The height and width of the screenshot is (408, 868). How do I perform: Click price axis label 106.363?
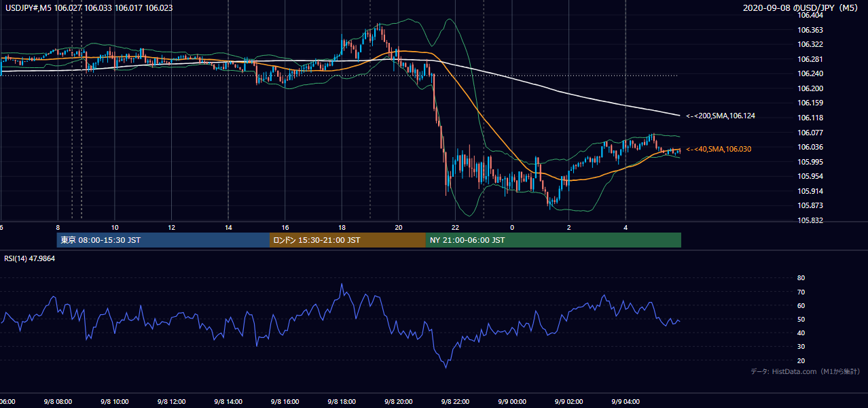810,30
